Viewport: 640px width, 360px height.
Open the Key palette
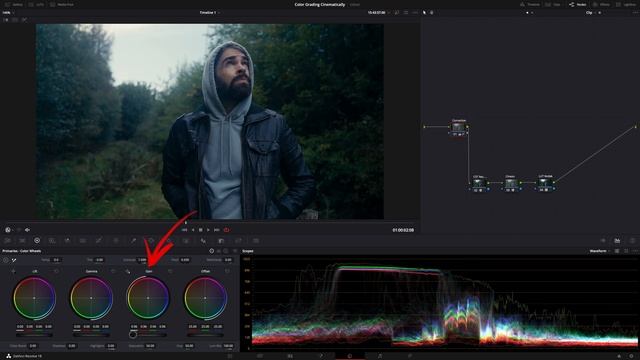(221, 241)
